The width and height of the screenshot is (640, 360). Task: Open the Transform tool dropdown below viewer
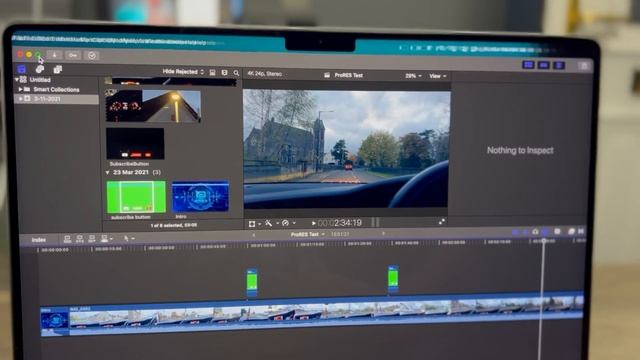pos(255,224)
